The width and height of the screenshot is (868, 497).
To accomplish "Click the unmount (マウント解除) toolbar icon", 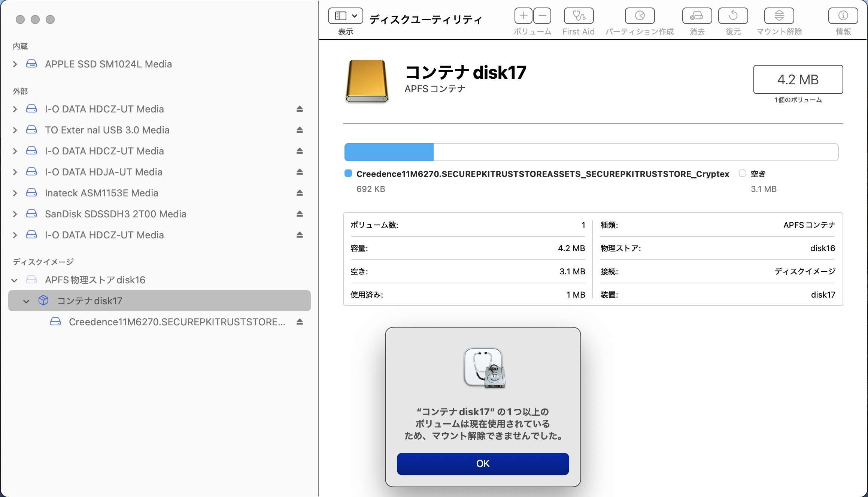I will 779,16.
